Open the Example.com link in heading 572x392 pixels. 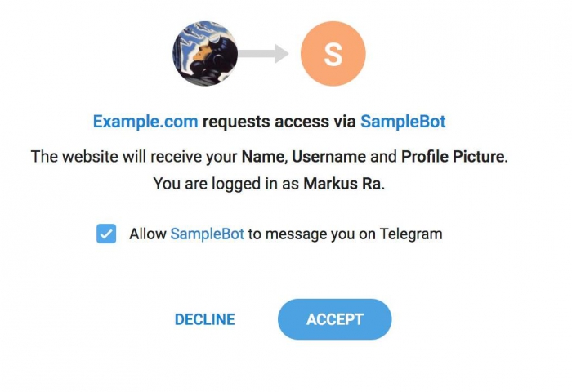tap(145, 122)
